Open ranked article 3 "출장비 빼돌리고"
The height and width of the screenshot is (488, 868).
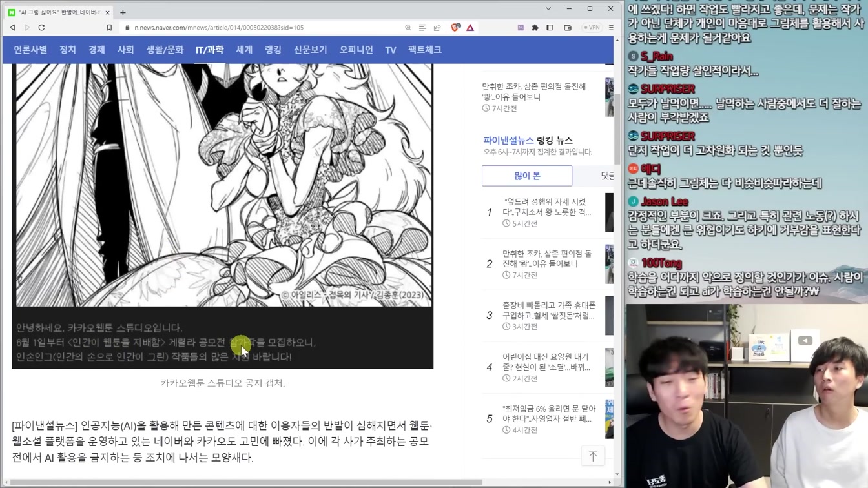(x=549, y=310)
